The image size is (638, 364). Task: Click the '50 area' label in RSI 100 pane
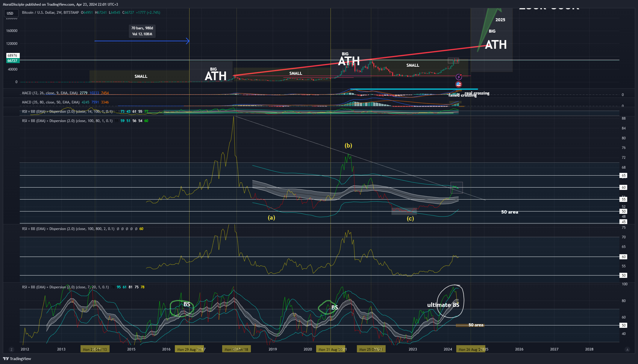click(510, 212)
